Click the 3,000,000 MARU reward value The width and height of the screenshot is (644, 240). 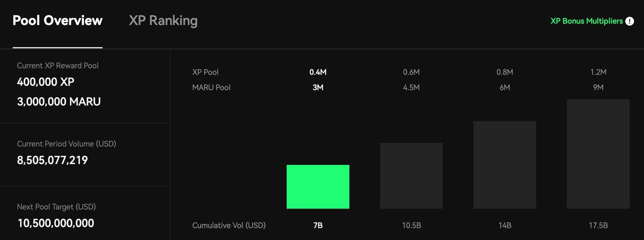click(59, 102)
